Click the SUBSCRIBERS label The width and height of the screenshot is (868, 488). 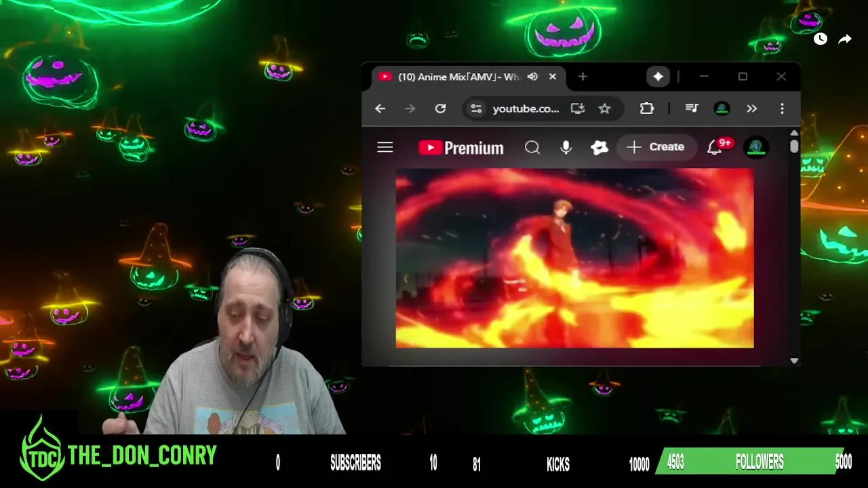click(x=355, y=463)
